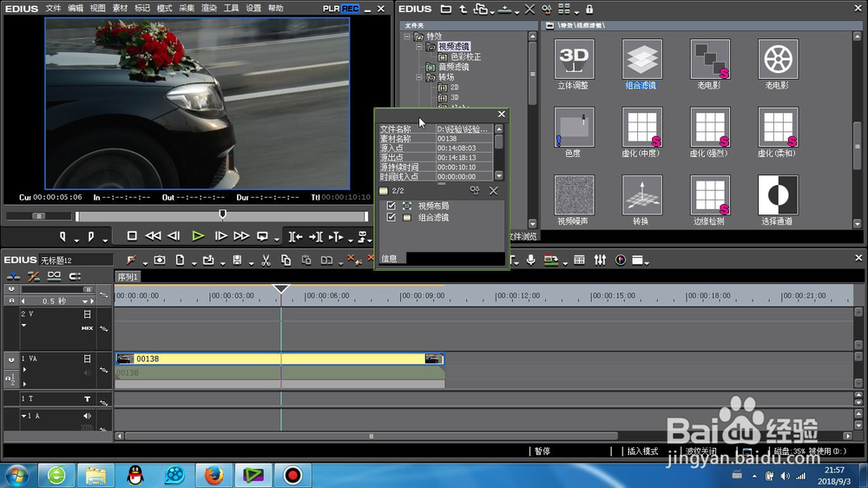Image resolution: width=868 pixels, height=488 pixels.
Task: Expand the 2 V track triangle
Action: [23, 325]
